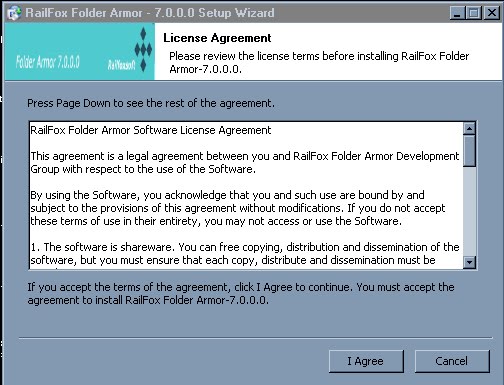Accept the license with I Agree
Screen dimensions: 504x385
coord(366,361)
